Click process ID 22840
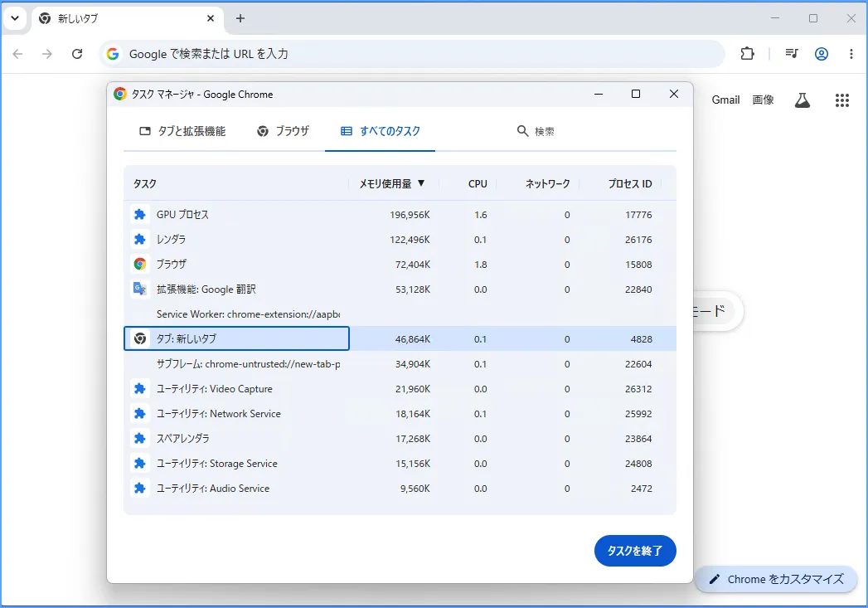 638,289
